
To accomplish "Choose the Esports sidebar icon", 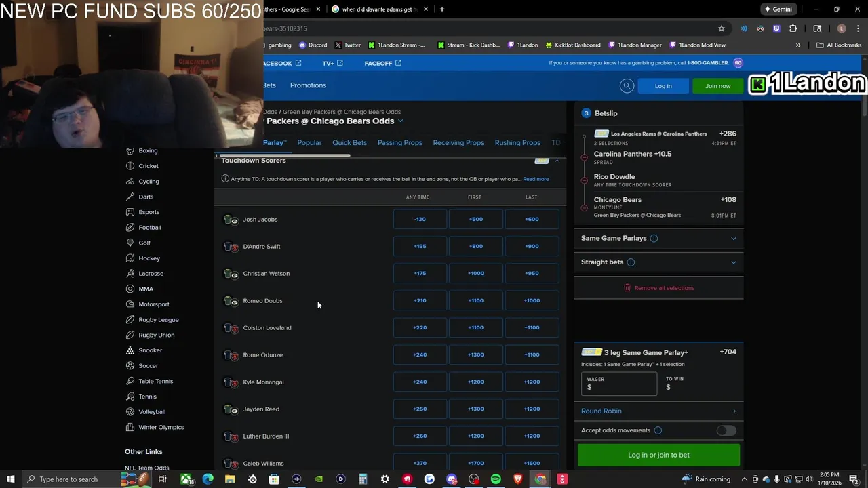I will pyautogui.click(x=130, y=212).
